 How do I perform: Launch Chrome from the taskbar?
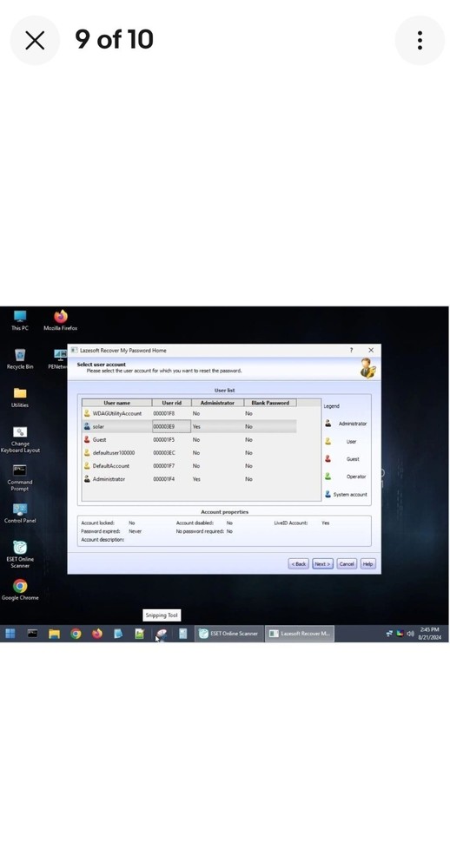click(x=76, y=634)
